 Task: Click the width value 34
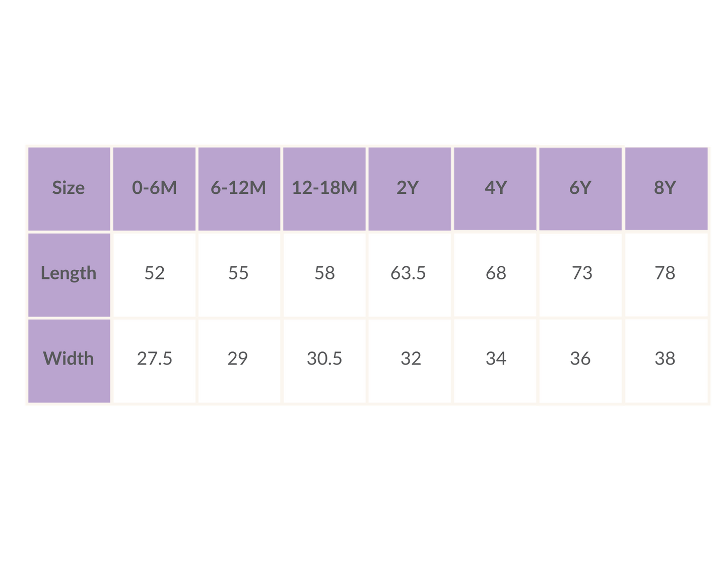coord(495,359)
